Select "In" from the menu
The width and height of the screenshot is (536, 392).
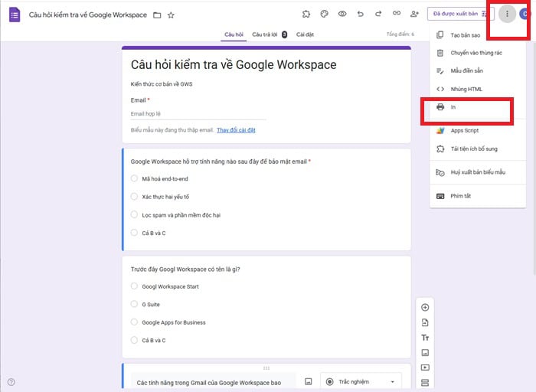pos(454,107)
